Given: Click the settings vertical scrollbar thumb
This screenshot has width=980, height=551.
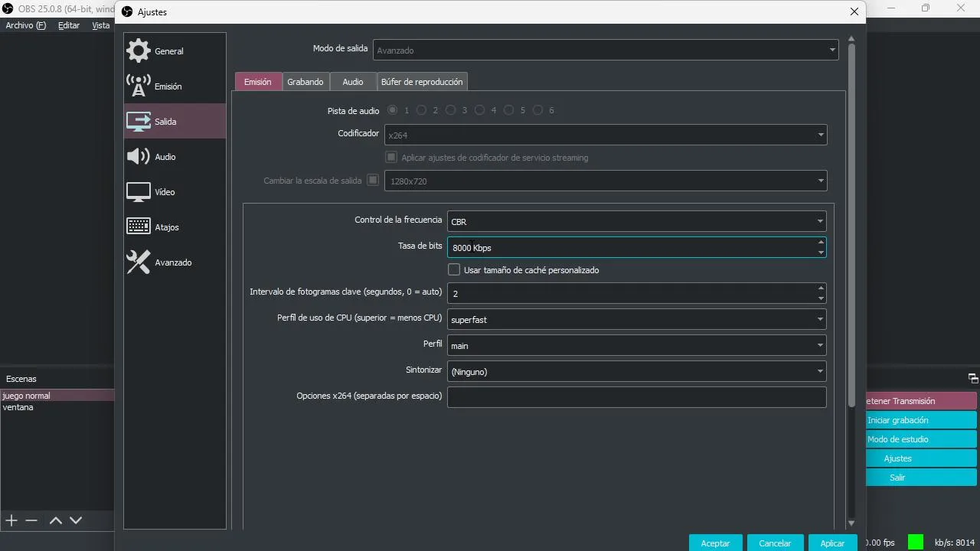Looking at the screenshot, I should coord(851,226).
